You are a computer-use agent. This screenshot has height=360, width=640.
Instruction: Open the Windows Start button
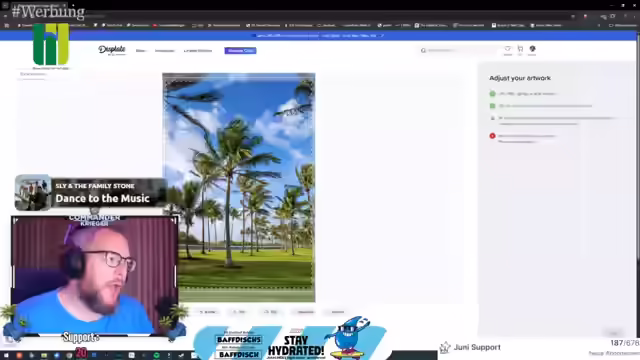[6, 356]
